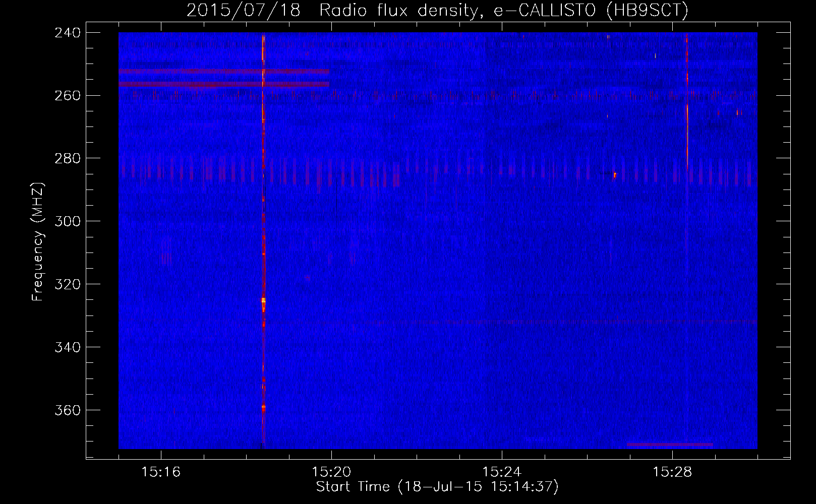Click the 15:20 time tick label
This screenshot has width=816, height=504.
[331, 472]
